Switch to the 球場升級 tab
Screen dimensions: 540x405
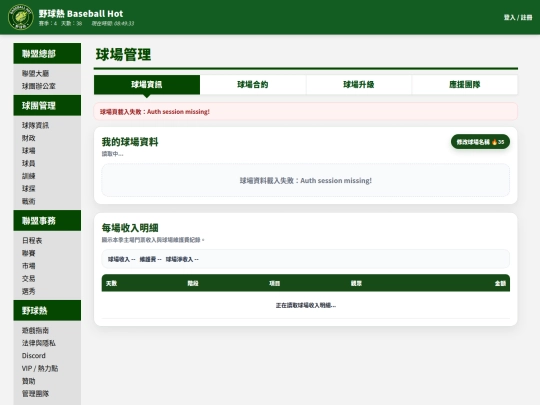(x=359, y=84)
